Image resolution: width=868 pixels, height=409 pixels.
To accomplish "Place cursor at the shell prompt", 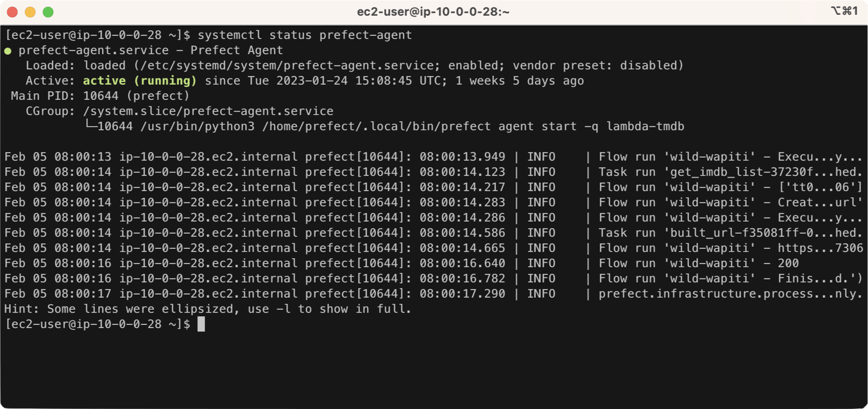I will (202, 324).
